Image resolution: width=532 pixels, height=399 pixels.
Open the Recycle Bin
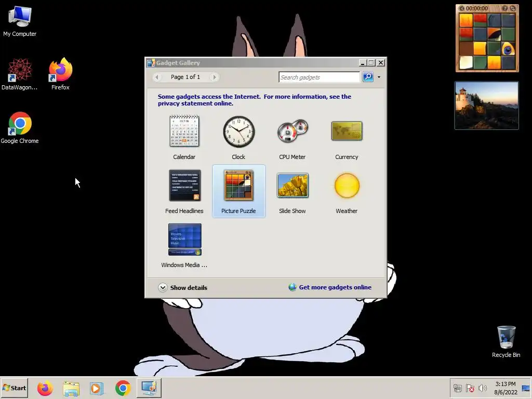(x=506, y=341)
